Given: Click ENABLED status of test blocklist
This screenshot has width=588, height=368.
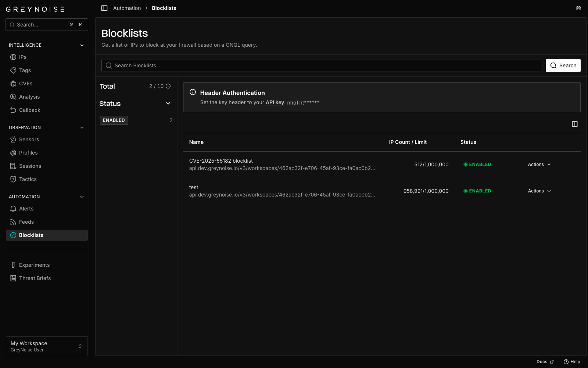Looking at the screenshot, I should point(477,191).
